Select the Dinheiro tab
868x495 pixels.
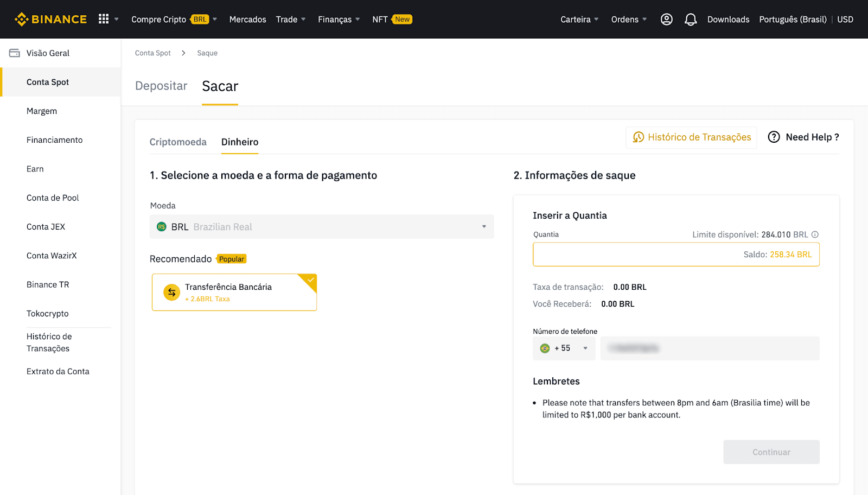tap(240, 142)
